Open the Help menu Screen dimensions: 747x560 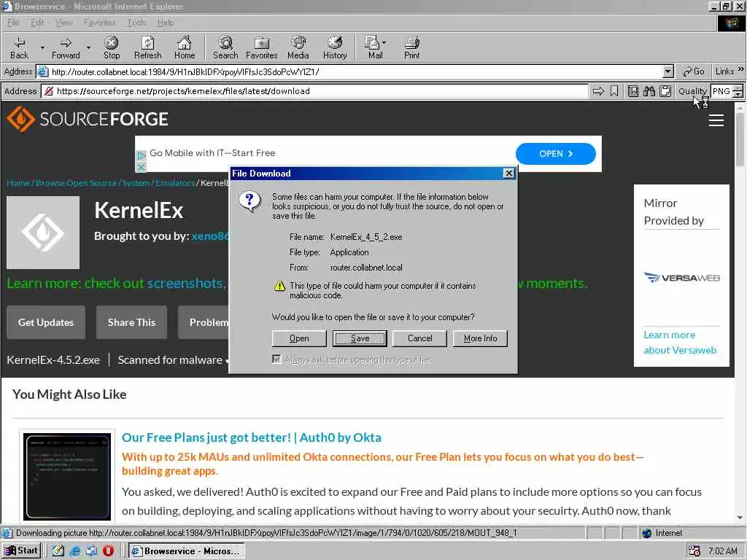point(166,23)
